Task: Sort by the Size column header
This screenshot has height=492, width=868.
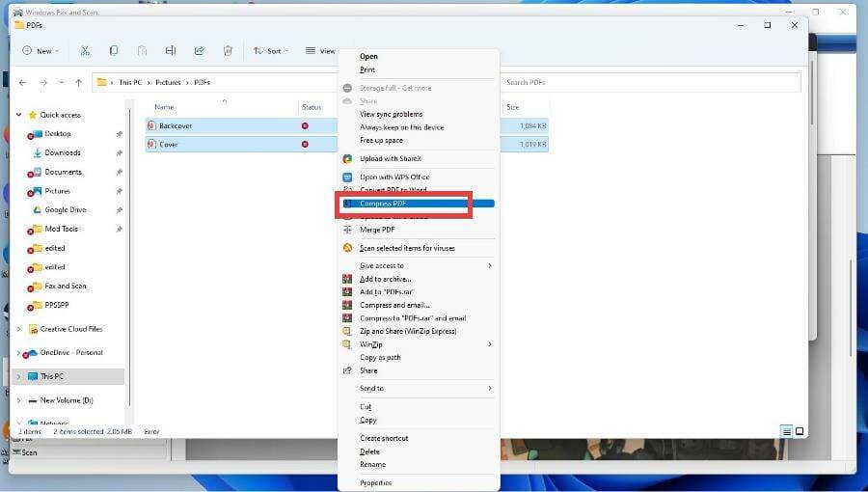Action: tap(513, 107)
